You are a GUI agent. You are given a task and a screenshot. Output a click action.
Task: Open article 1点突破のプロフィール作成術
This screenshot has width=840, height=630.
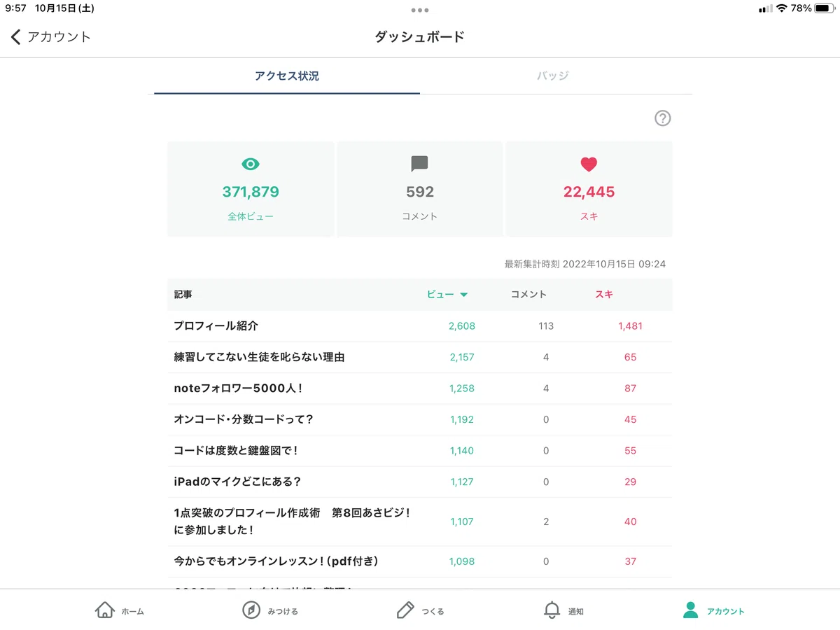tap(292, 521)
